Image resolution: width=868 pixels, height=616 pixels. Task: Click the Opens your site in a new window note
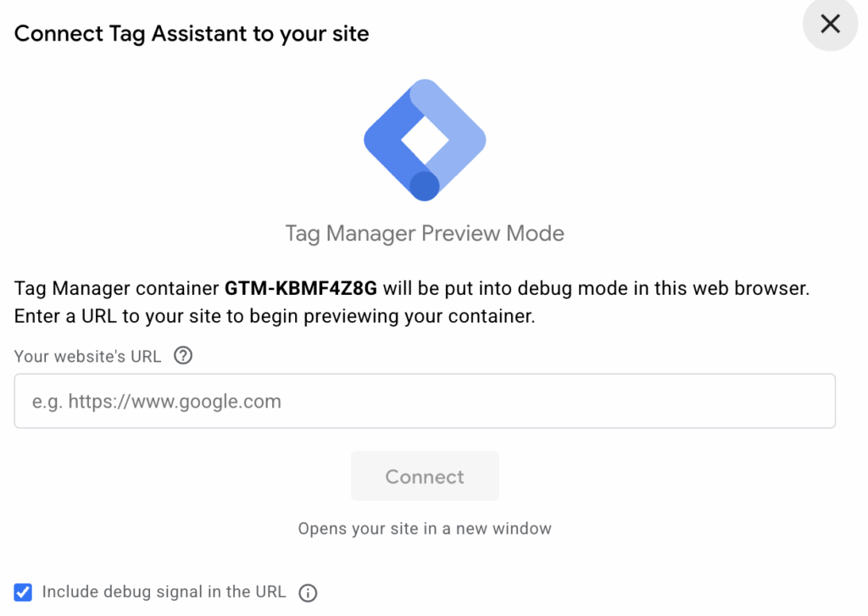click(425, 529)
